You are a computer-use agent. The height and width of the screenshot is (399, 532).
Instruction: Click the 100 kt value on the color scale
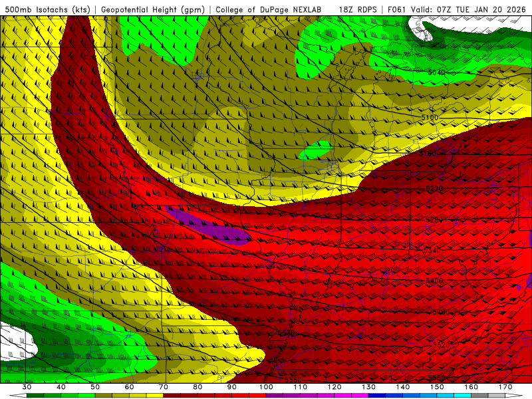[266, 387]
